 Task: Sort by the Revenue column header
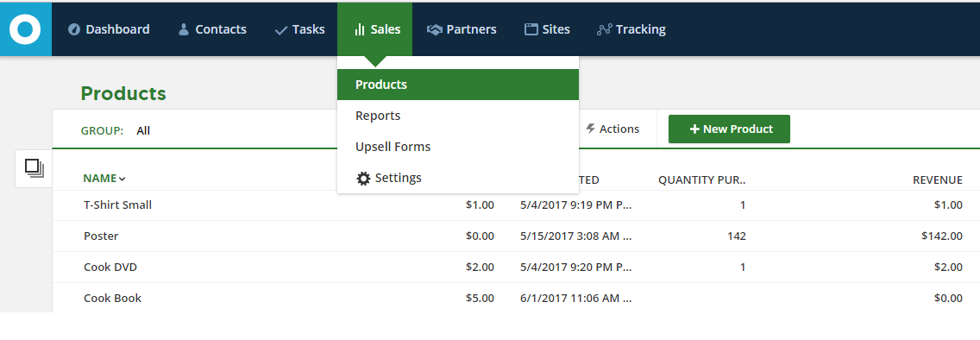click(x=938, y=180)
